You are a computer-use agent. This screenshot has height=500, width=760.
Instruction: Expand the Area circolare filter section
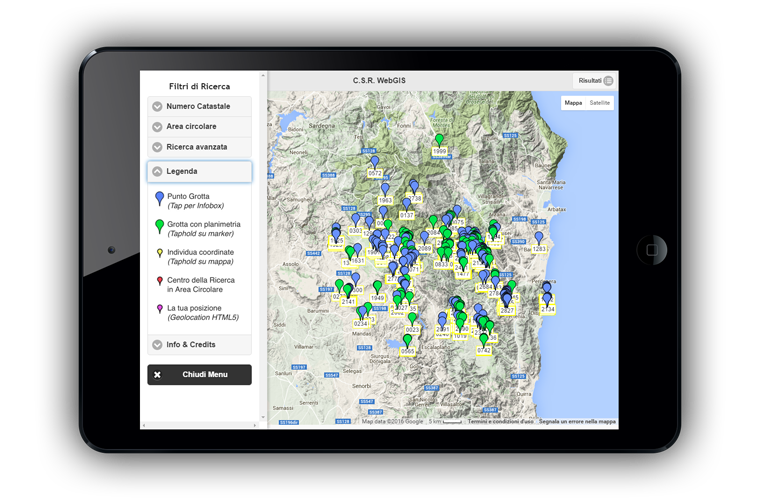click(199, 126)
